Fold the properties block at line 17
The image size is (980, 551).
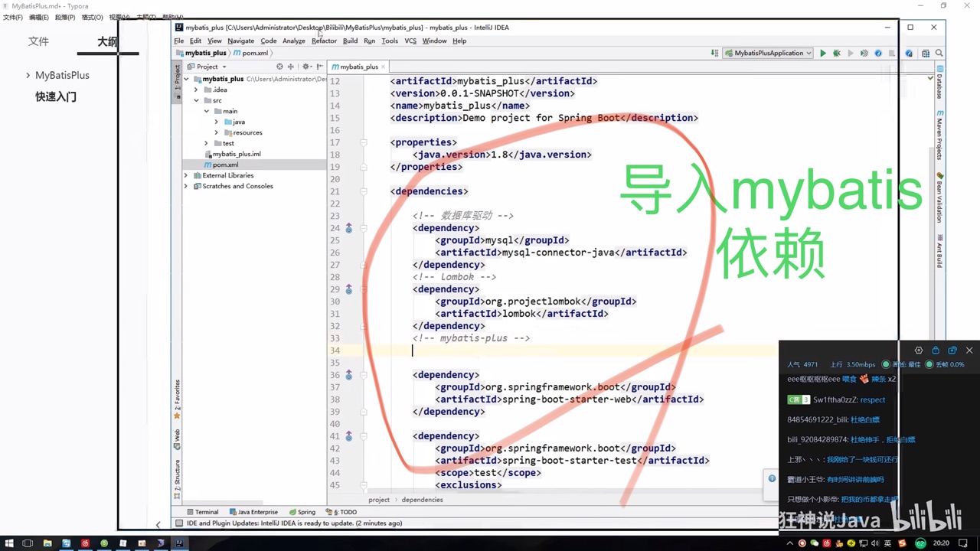(364, 142)
